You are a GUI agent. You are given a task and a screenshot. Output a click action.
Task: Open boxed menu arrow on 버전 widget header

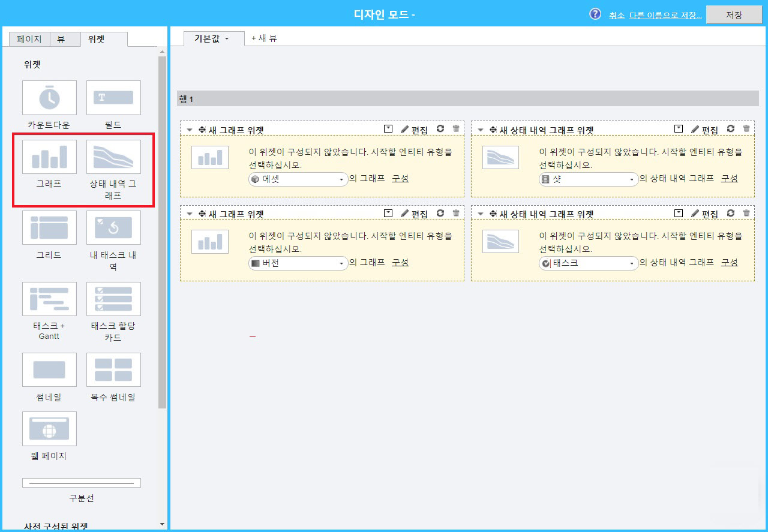coord(388,213)
